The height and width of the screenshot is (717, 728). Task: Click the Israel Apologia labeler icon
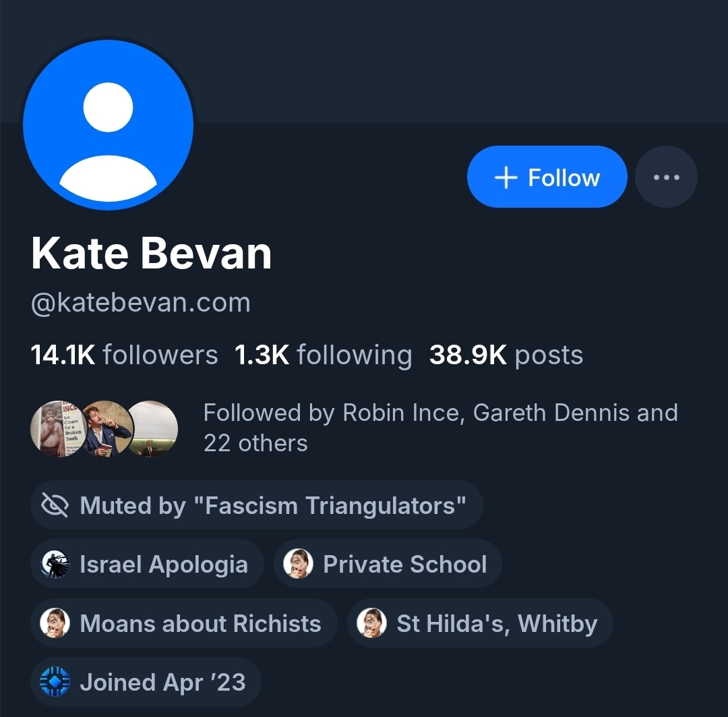point(55,565)
